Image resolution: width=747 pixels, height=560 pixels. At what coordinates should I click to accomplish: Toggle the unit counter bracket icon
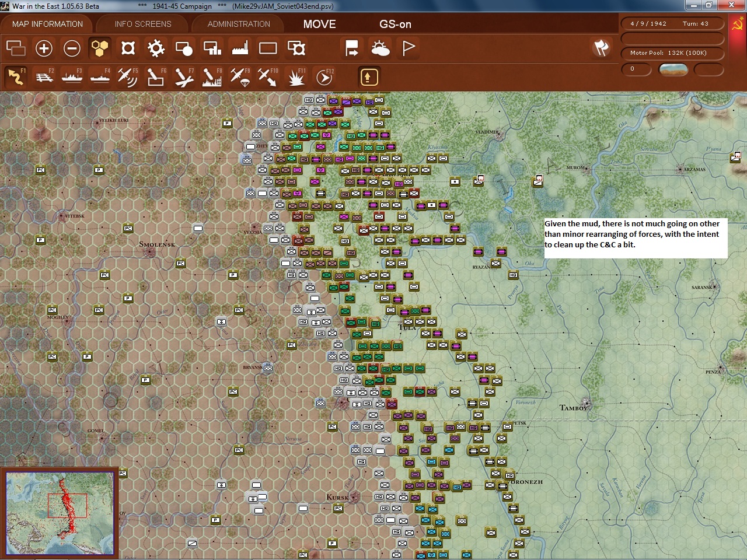pos(128,48)
